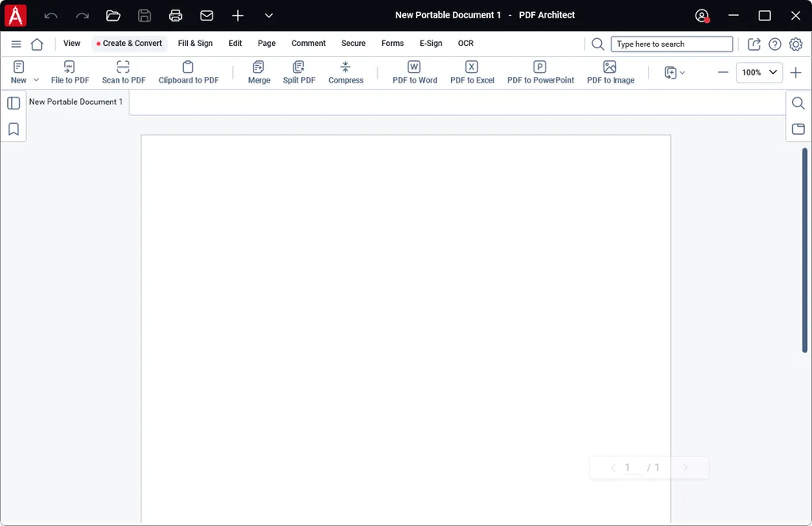
Task: Go to next page arrow
Action: pyautogui.click(x=685, y=467)
